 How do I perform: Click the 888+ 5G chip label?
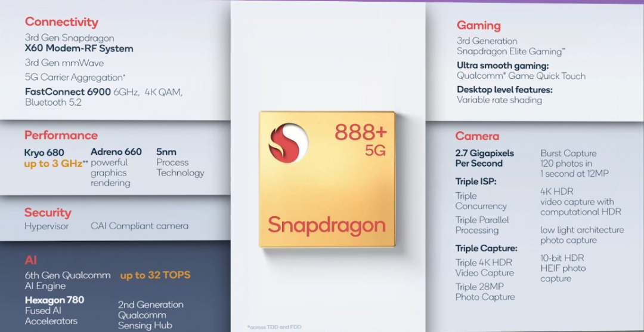[360, 140]
